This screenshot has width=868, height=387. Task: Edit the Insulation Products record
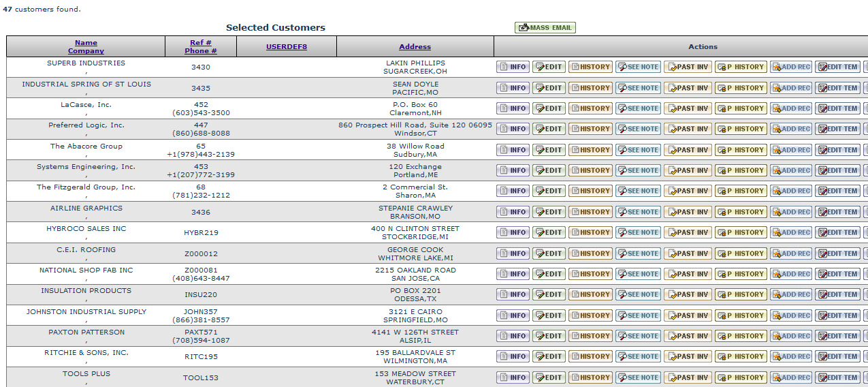(549, 295)
